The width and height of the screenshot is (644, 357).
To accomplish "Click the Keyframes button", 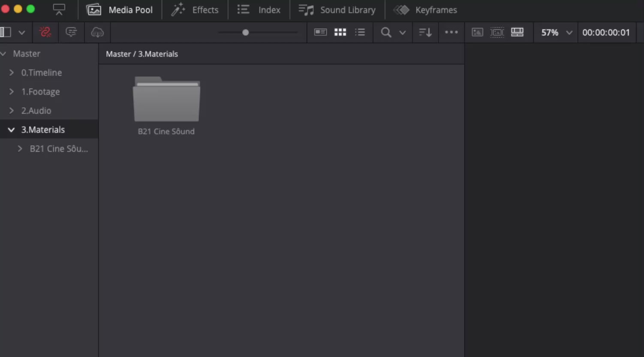I will click(x=425, y=10).
